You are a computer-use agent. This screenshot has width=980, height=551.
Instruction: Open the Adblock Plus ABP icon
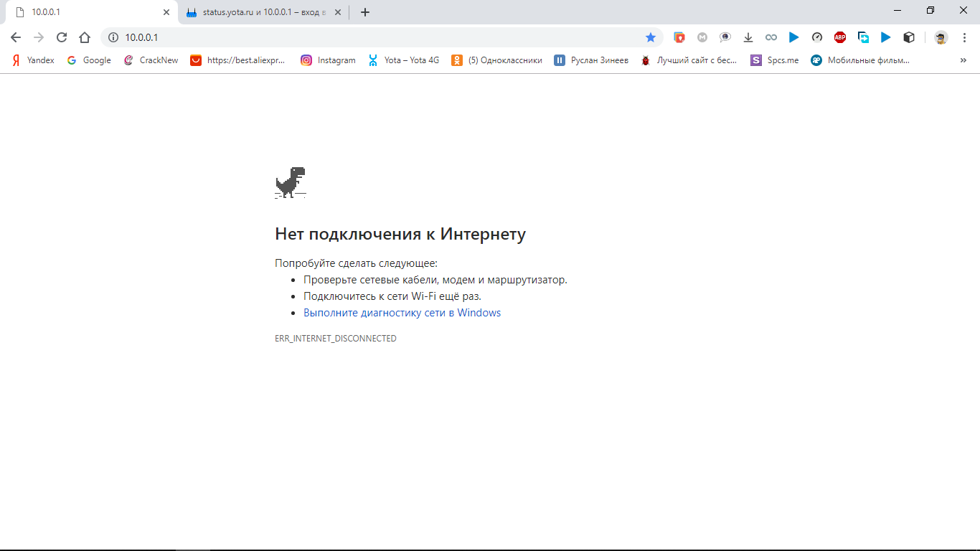coord(840,37)
